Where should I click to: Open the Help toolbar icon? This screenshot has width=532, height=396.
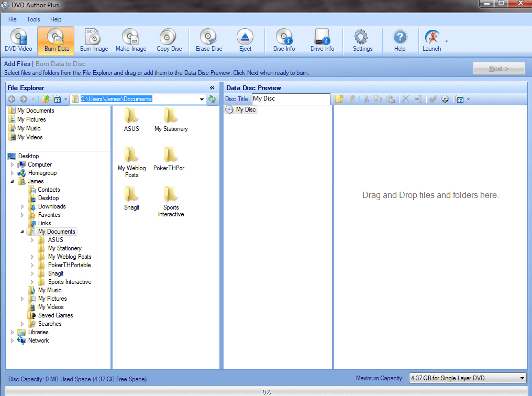pyautogui.click(x=400, y=40)
